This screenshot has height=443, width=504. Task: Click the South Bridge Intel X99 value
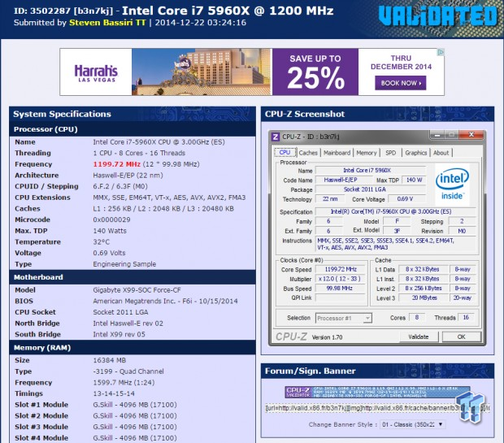tap(119, 335)
